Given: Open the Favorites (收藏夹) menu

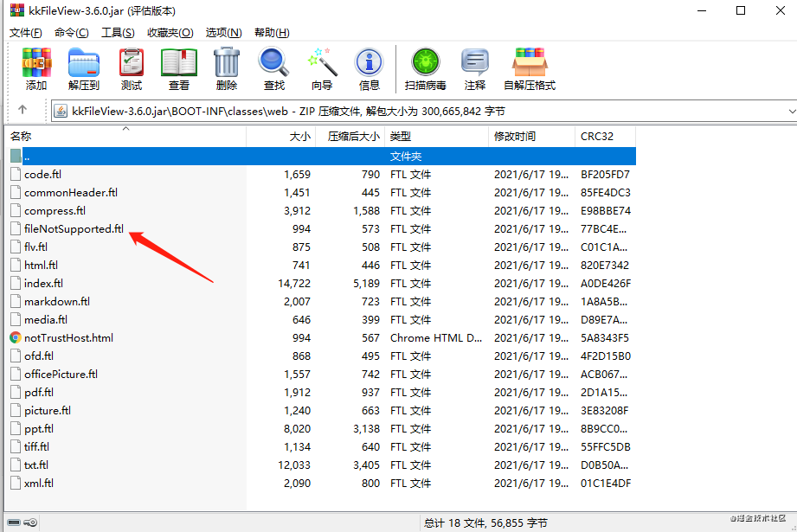Looking at the screenshot, I should (170, 33).
